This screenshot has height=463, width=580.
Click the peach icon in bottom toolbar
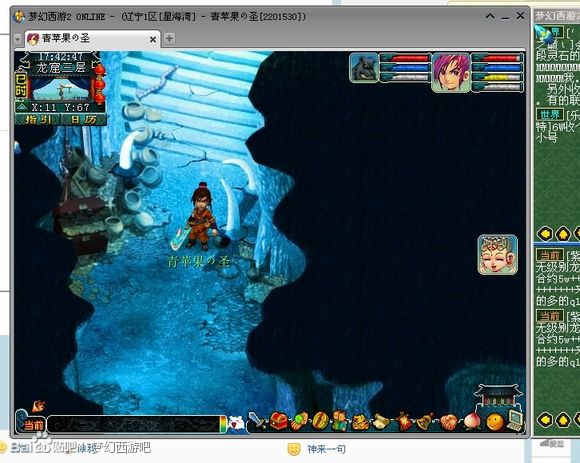[x=472, y=422]
